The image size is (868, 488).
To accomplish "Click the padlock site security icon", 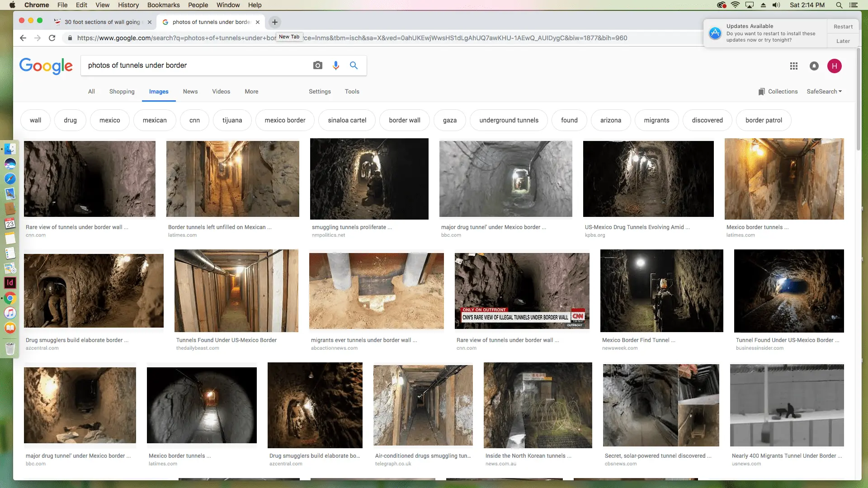I will coord(70,38).
